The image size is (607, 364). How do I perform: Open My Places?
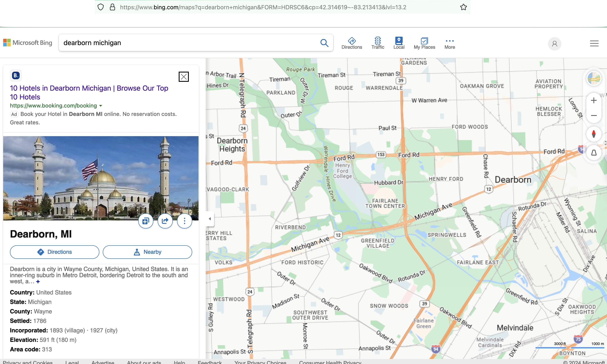click(424, 43)
